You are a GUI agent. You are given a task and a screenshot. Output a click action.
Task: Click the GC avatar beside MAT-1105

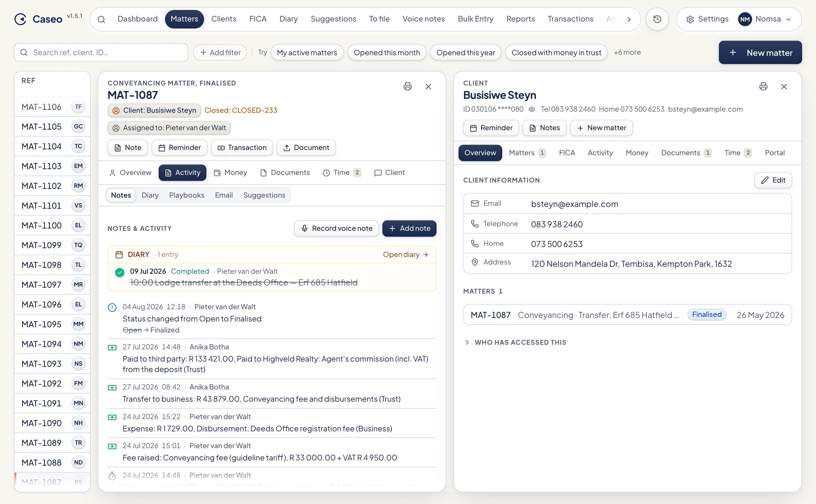[x=78, y=126]
